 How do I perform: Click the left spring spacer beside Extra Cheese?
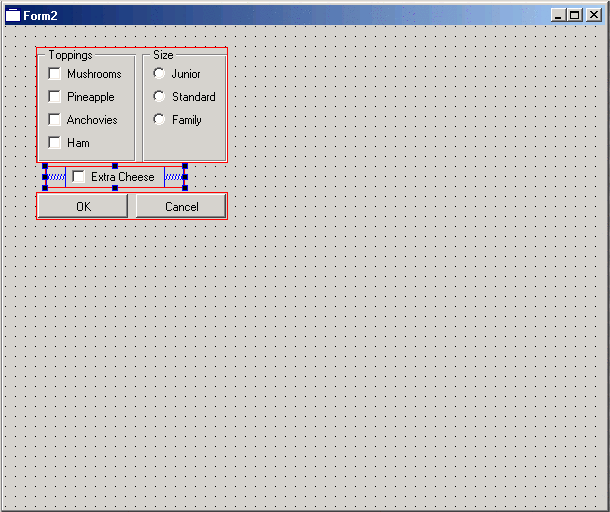[56, 177]
